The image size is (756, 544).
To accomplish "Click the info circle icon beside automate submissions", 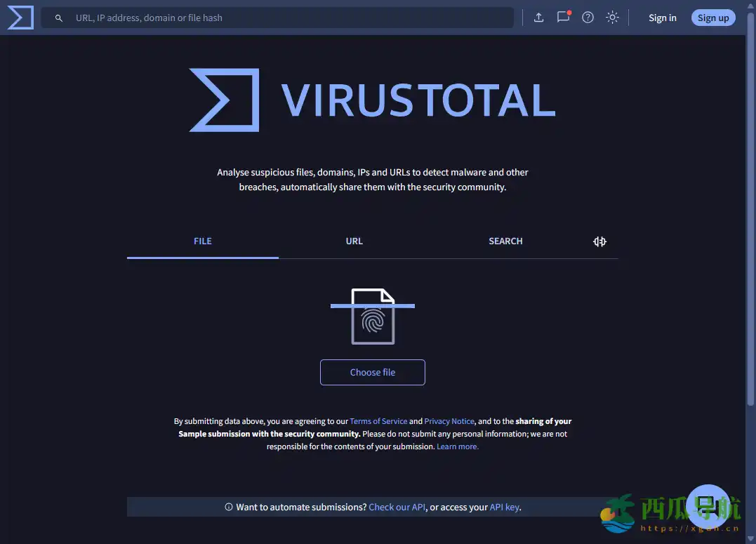I will [x=228, y=507].
